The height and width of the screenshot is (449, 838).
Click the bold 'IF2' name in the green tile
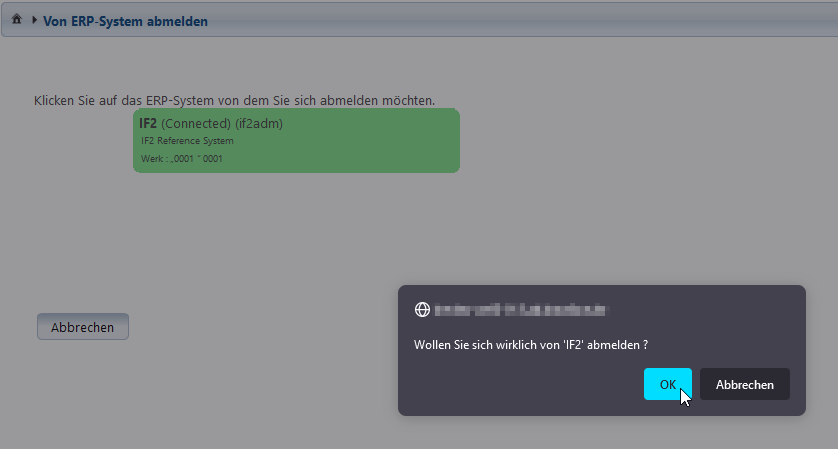tap(148, 123)
